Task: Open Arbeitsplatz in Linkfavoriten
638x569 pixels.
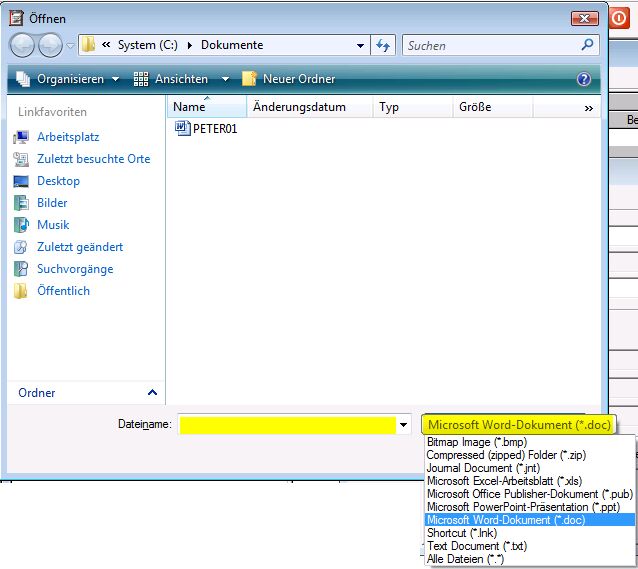Action: click(x=68, y=137)
